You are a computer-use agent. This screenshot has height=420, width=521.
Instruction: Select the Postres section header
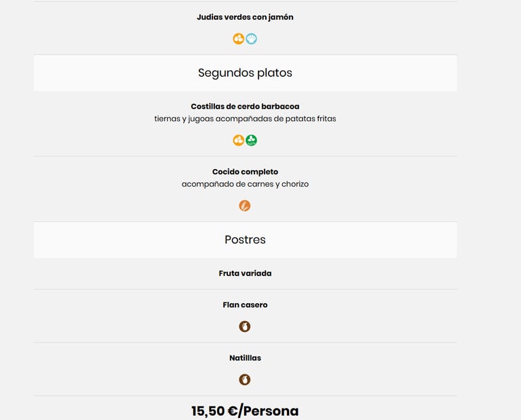245,240
